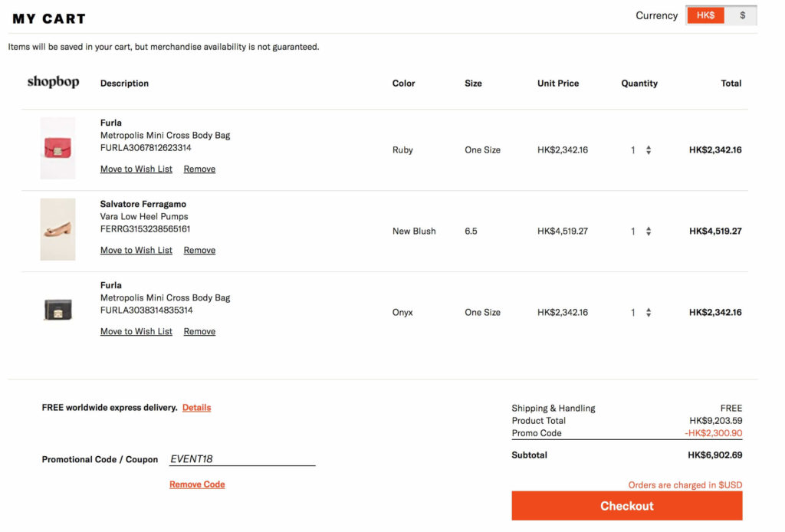The image size is (785, 532).
Task: Remove the Onyx Furla bag from cart
Action: coord(199,331)
